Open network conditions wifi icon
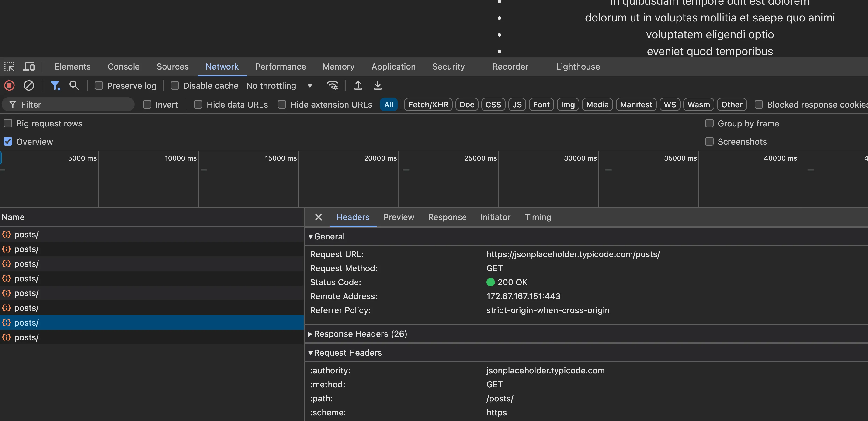Viewport: 868px width, 421px height. 332,86
